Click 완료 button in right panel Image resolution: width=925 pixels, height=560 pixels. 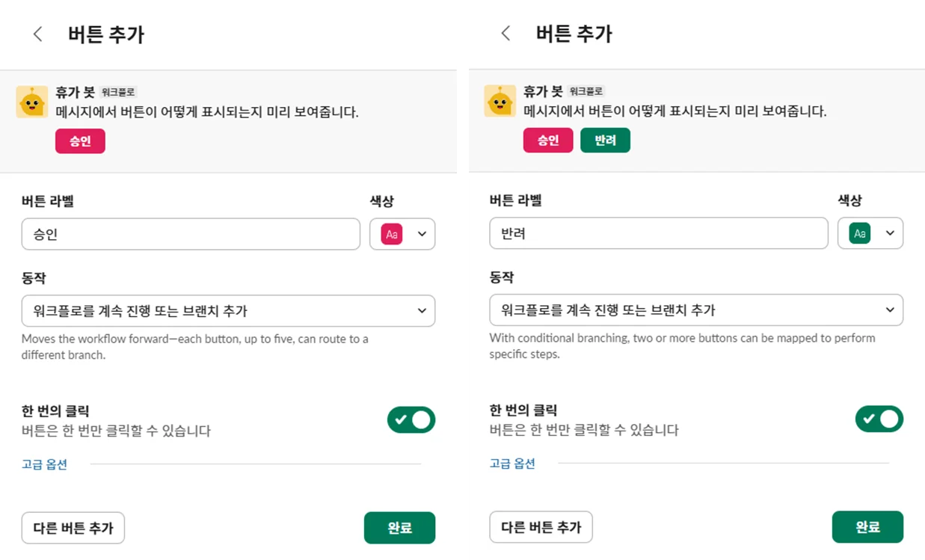click(867, 527)
